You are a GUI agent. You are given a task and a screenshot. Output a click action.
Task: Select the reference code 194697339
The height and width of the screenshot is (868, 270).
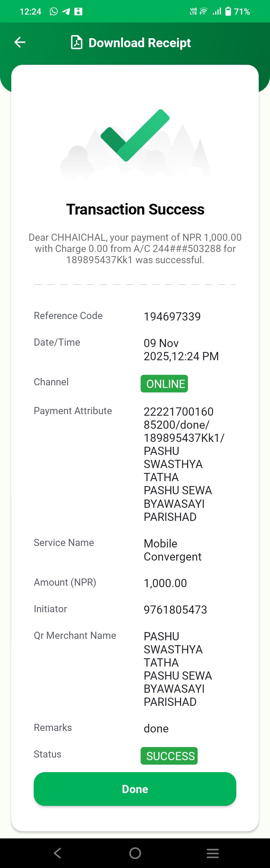(x=172, y=316)
